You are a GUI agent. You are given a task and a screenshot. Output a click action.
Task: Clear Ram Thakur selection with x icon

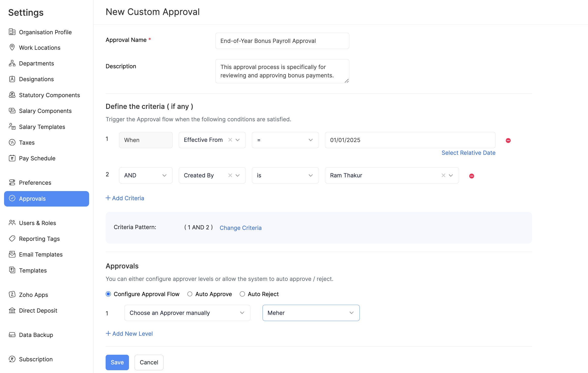tap(443, 175)
